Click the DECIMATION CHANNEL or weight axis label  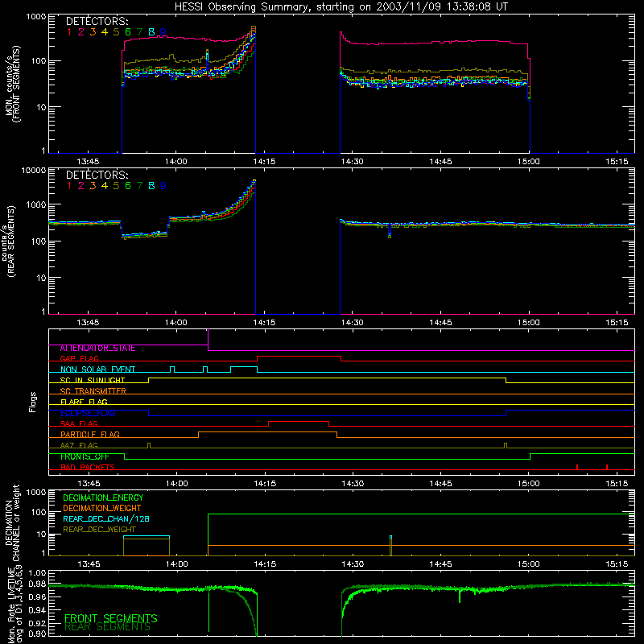click(12, 522)
